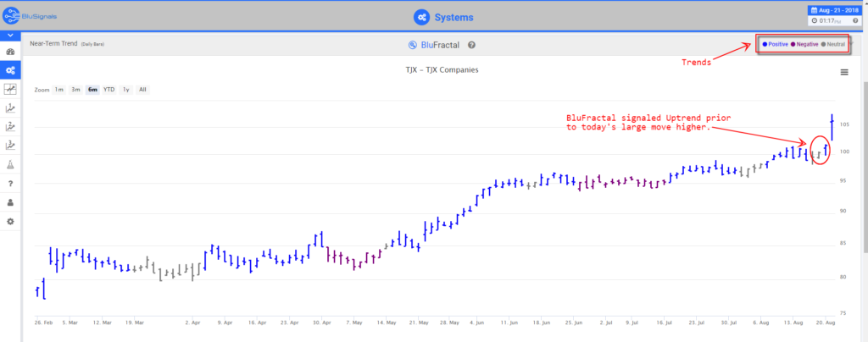
Task: Set zoom range to All
Action: coord(142,90)
